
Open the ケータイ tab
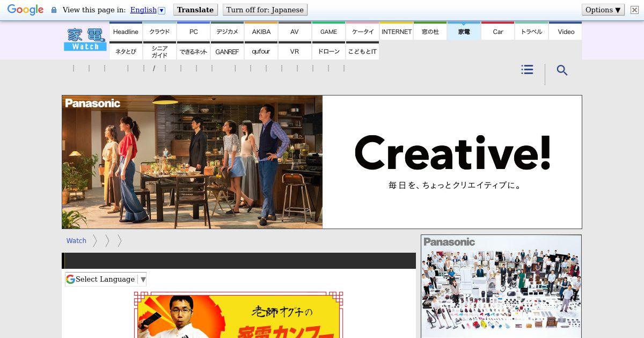click(362, 31)
